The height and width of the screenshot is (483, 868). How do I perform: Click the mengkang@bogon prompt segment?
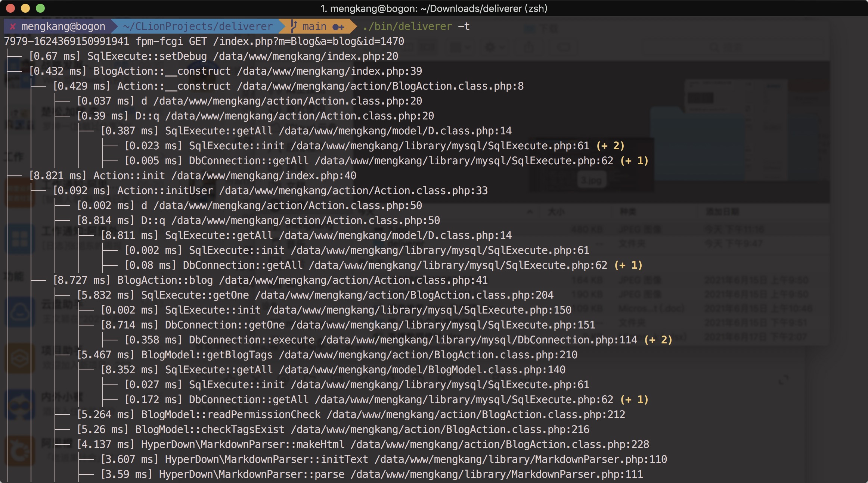tap(63, 27)
